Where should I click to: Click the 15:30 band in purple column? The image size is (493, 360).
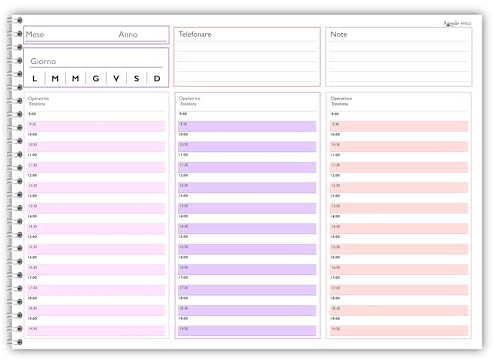247,249
